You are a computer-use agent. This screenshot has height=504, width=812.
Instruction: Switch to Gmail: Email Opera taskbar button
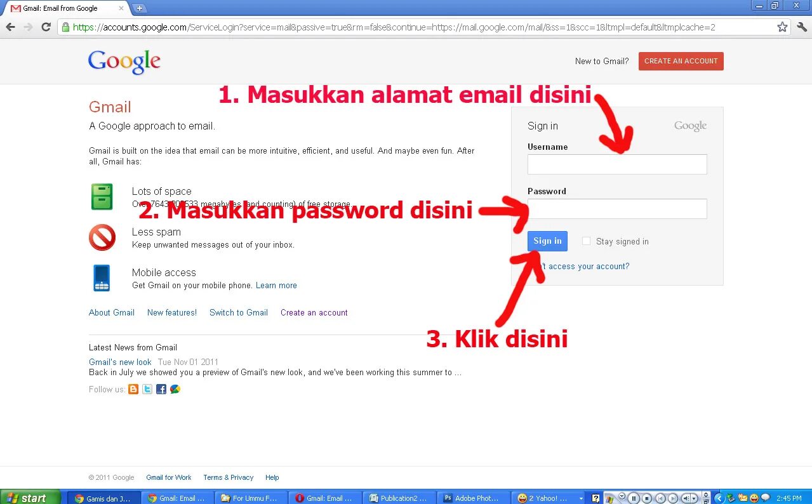point(324,498)
